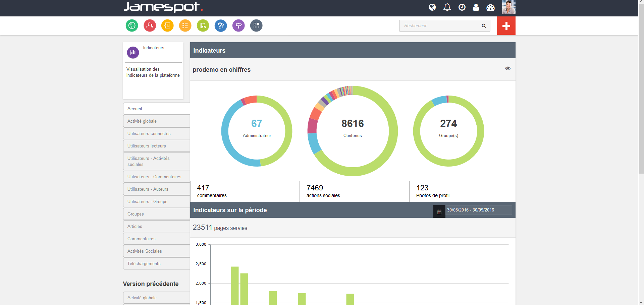Click the 8616 Contenus donut chart
The image size is (644, 305).
(x=353, y=131)
